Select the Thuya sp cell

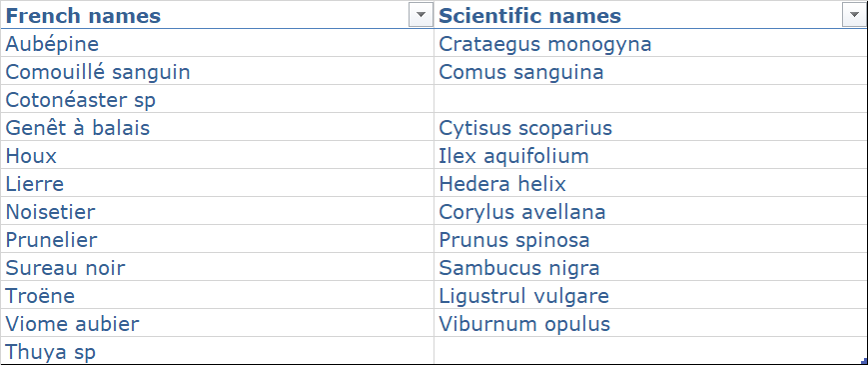217,351
